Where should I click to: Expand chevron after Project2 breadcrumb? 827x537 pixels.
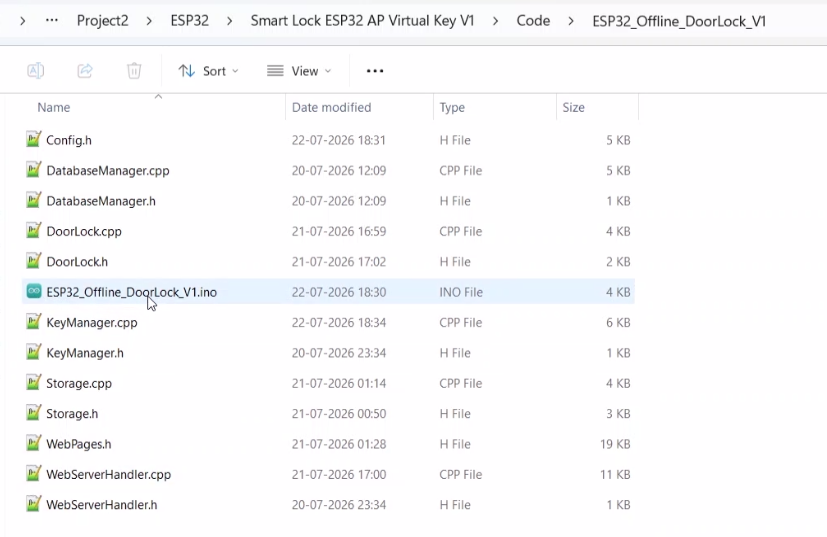pyautogui.click(x=149, y=21)
